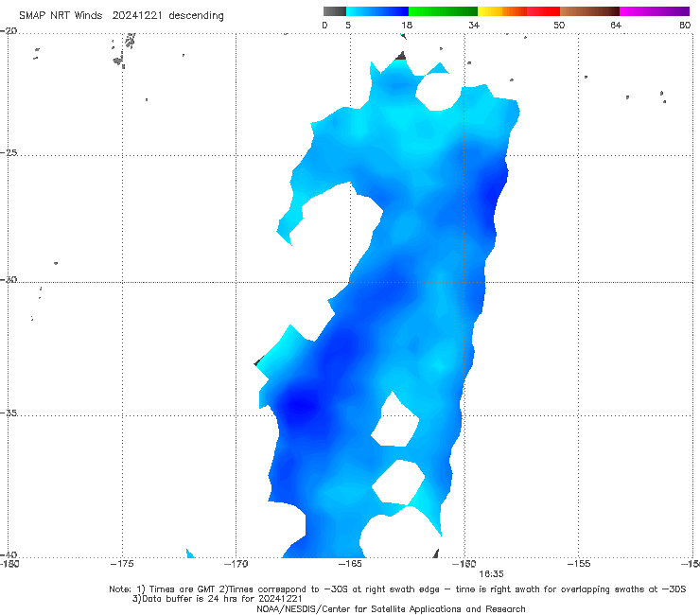Click the NOAA/NESDIS credit line
Viewport: 700px width, 615px height.
pos(391,608)
